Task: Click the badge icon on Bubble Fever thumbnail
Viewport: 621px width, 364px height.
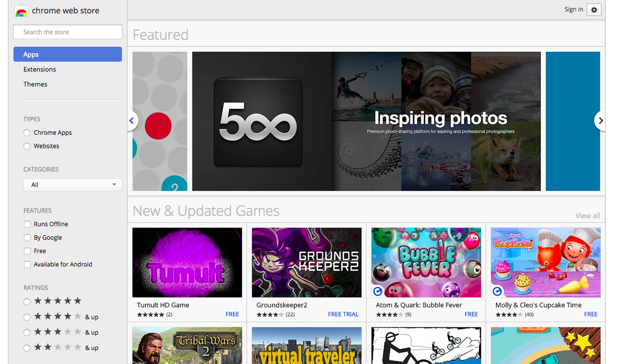Action: tap(378, 291)
